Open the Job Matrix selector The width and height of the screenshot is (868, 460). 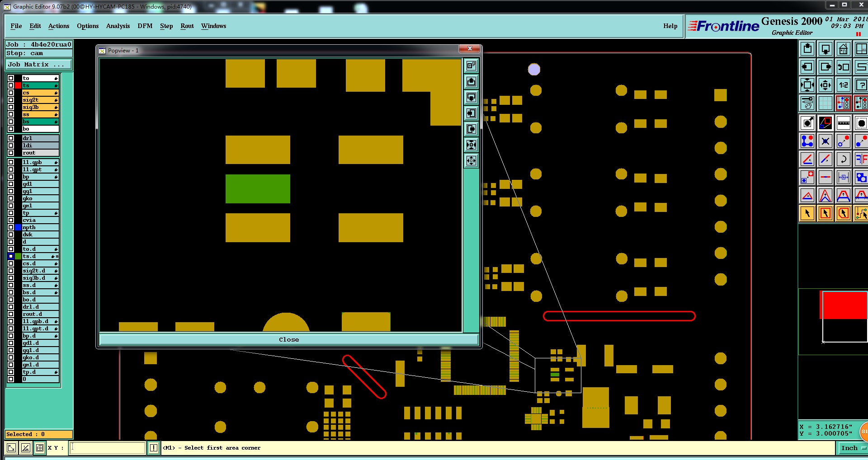pos(39,65)
